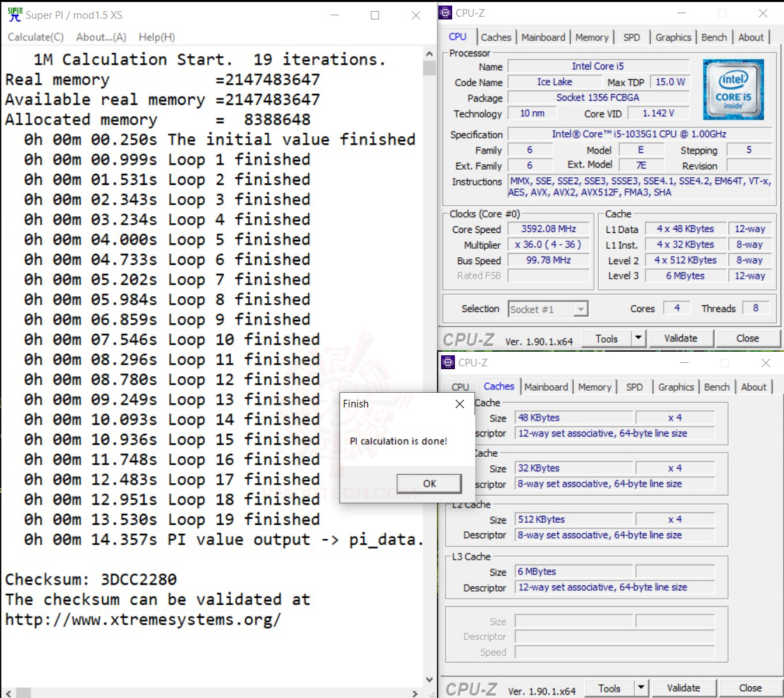
Task: Expand the Socket #1 selection dropdown
Action: click(x=580, y=309)
